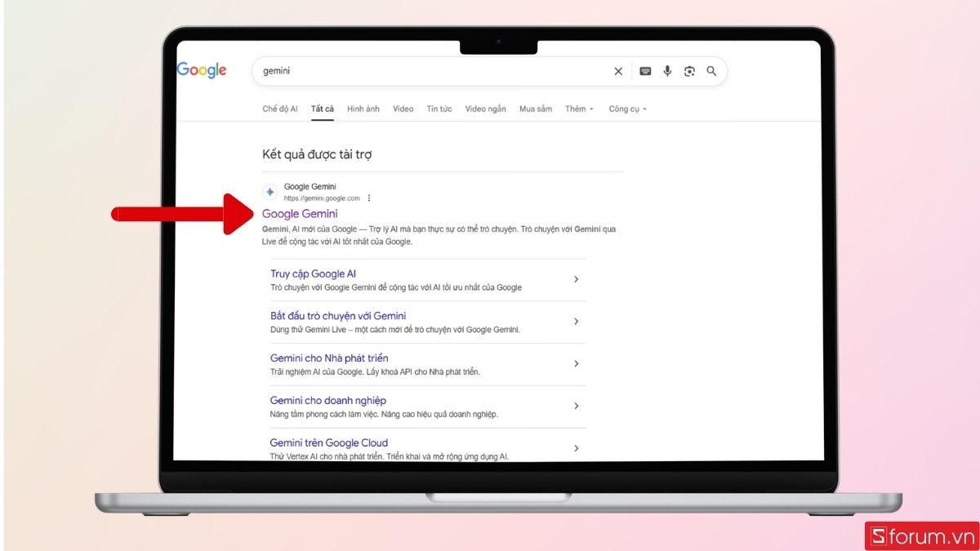Open the three-dot menu beside gemini.google.com

[369, 198]
